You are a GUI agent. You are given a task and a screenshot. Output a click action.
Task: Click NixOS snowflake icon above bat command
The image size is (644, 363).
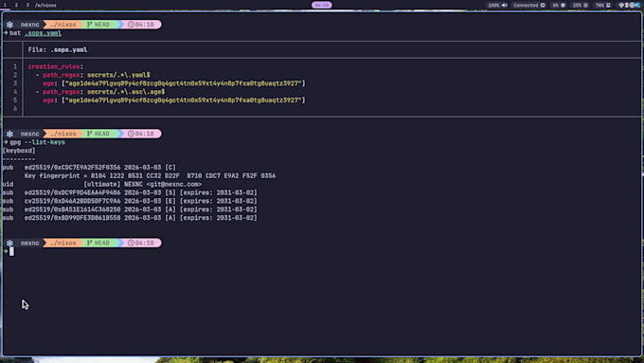pyautogui.click(x=9, y=25)
